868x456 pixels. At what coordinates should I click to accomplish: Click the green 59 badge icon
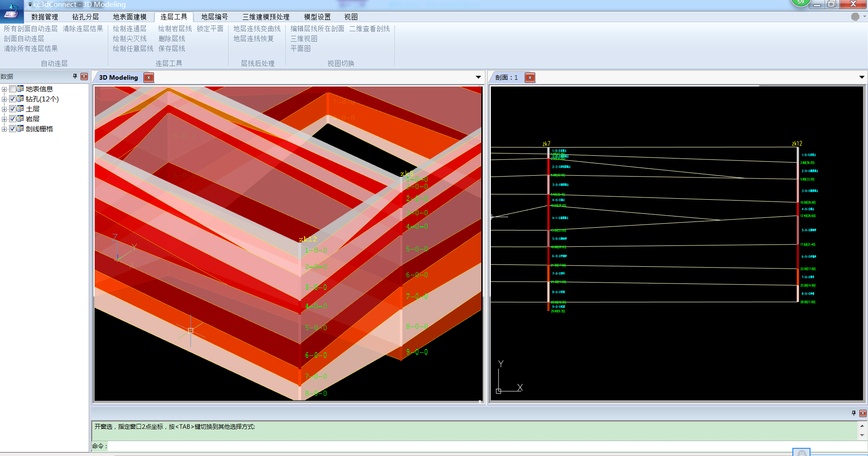801,2
